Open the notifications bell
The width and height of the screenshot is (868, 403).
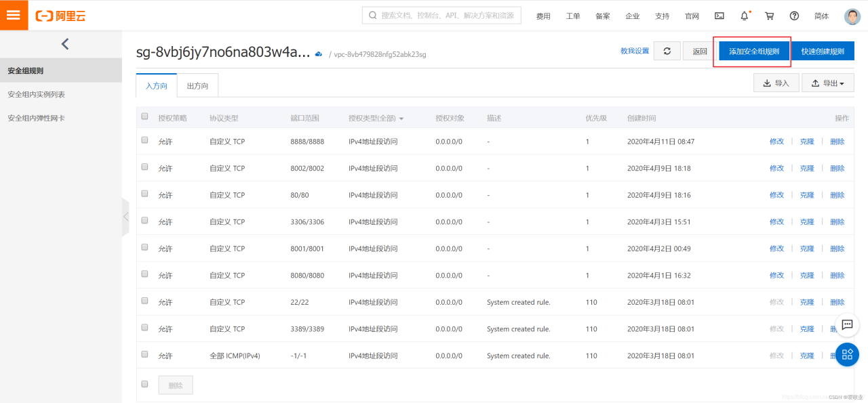click(745, 16)
